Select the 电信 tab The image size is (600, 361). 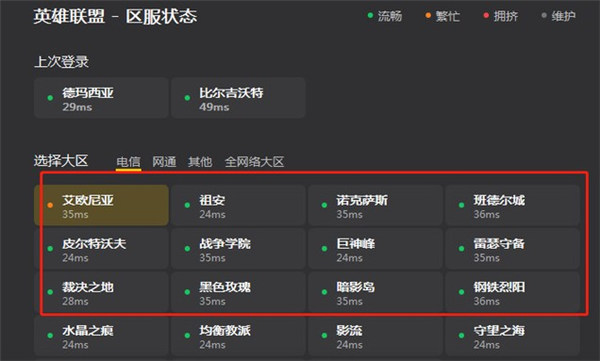(129, 162)
